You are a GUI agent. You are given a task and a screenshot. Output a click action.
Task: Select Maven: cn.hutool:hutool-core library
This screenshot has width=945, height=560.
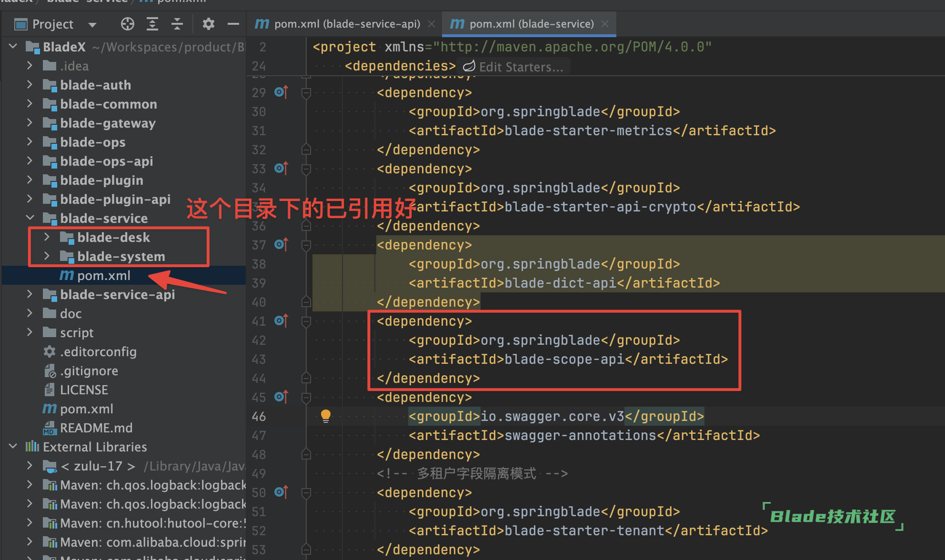(152, 523)
